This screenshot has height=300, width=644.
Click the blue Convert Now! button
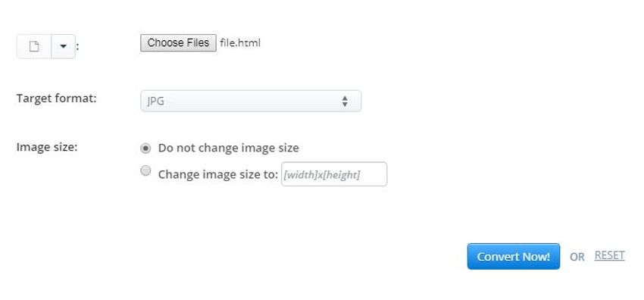coord(514,257)
